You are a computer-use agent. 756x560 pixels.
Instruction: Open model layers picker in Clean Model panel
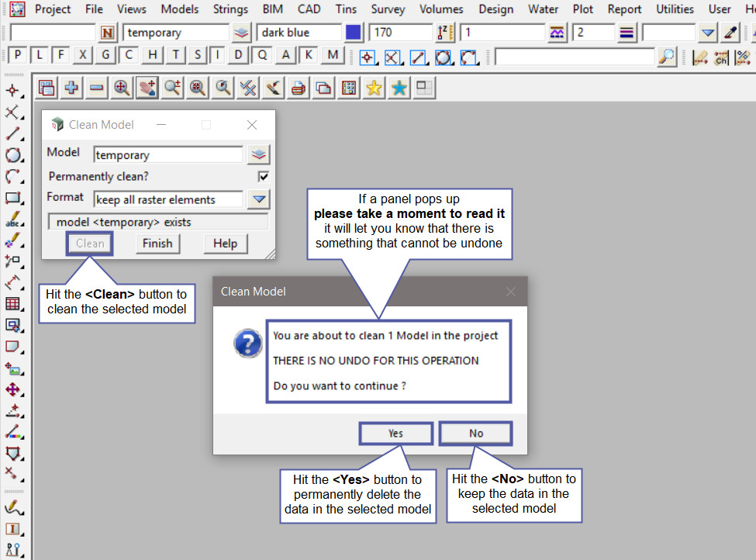(258, 155)
